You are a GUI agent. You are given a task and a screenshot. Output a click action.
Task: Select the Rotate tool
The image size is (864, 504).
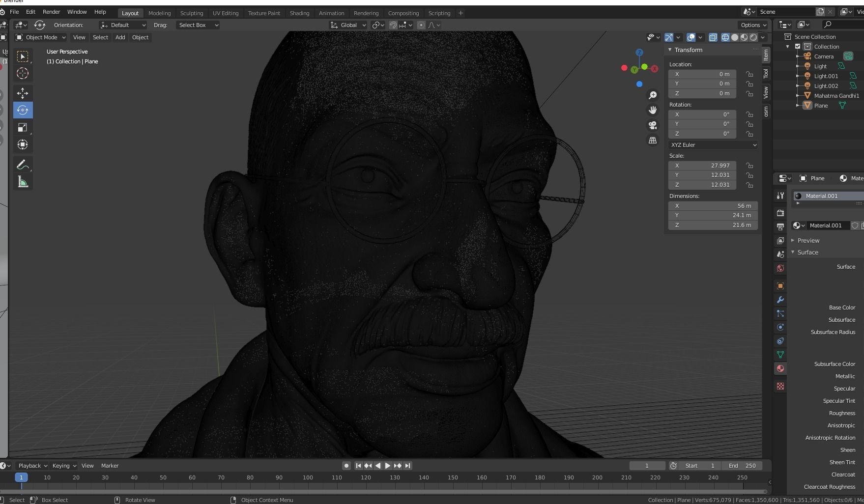[x=23, y=110]
